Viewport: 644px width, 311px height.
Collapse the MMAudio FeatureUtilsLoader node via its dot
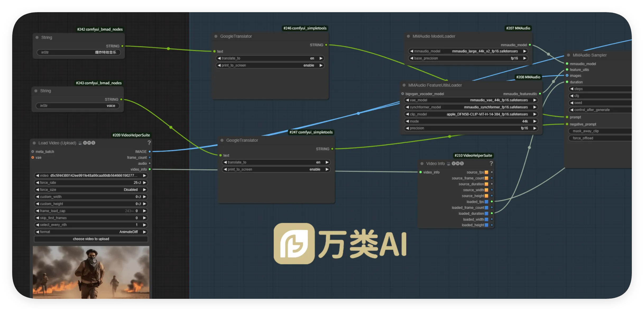pyautogui.click(x=404, y=85)
